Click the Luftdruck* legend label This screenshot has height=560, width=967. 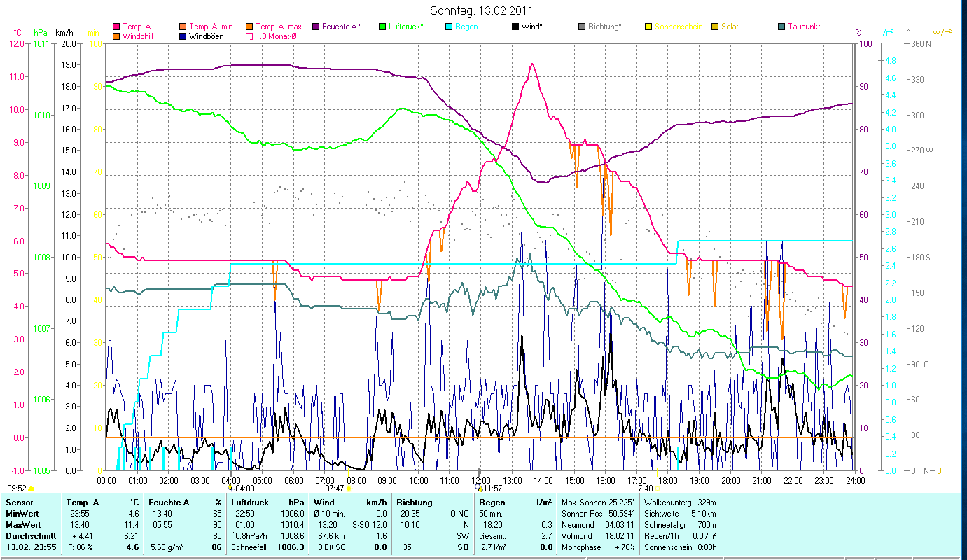pyautogui.click(x=406, y=27)
